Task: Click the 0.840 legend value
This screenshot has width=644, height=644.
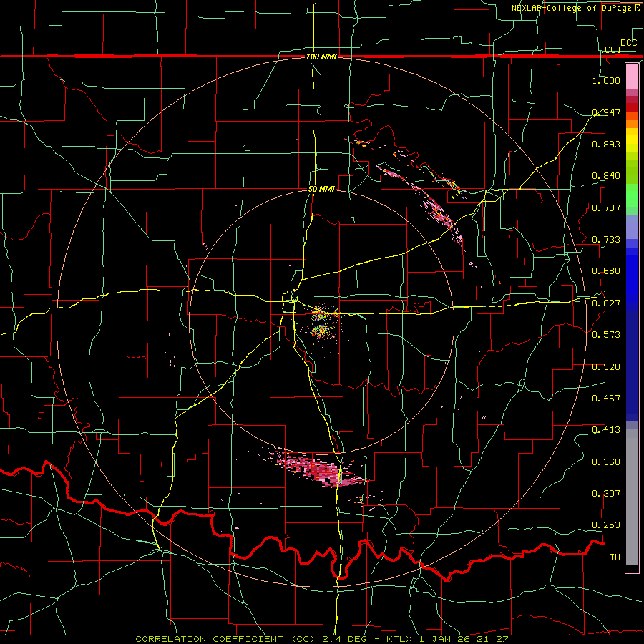Action: click(606, 176)
